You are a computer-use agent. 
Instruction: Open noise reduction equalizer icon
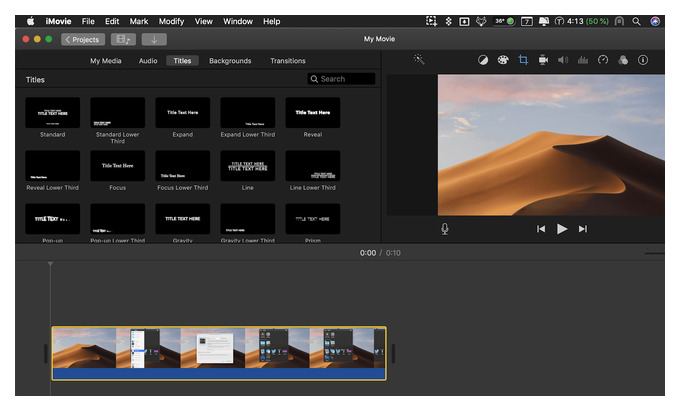[583, 60]
